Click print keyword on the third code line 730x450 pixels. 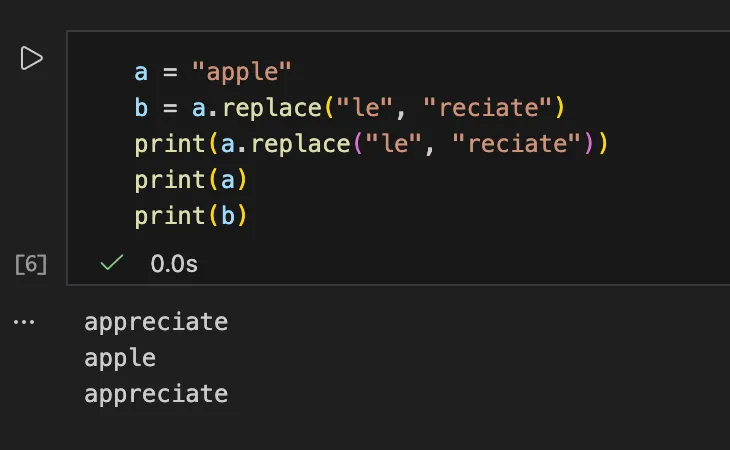pos(170,144)
